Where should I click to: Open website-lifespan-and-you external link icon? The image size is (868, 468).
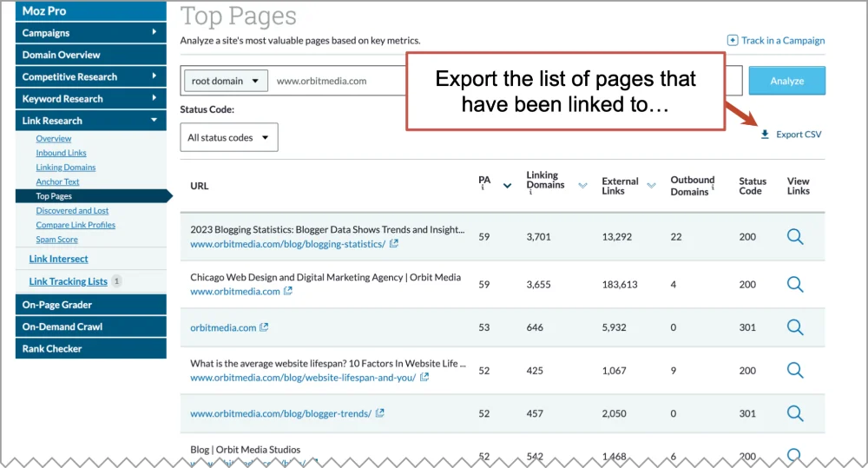(424, 377)
